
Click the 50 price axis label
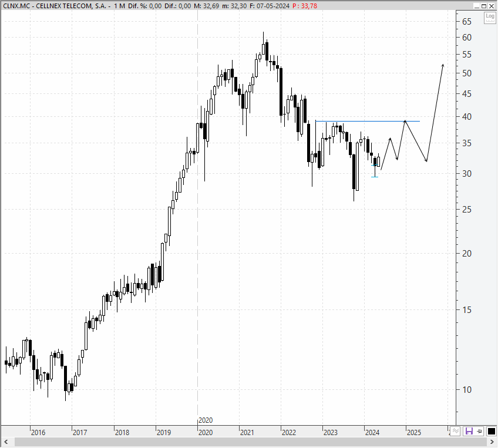click(x=467, y=73)
